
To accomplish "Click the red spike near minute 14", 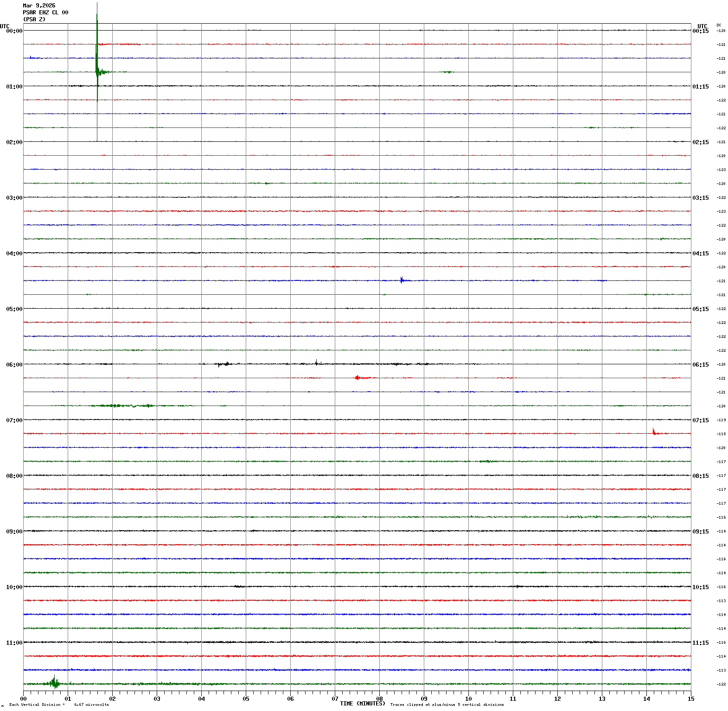I will pyautogui.click(x=654, y=432).
